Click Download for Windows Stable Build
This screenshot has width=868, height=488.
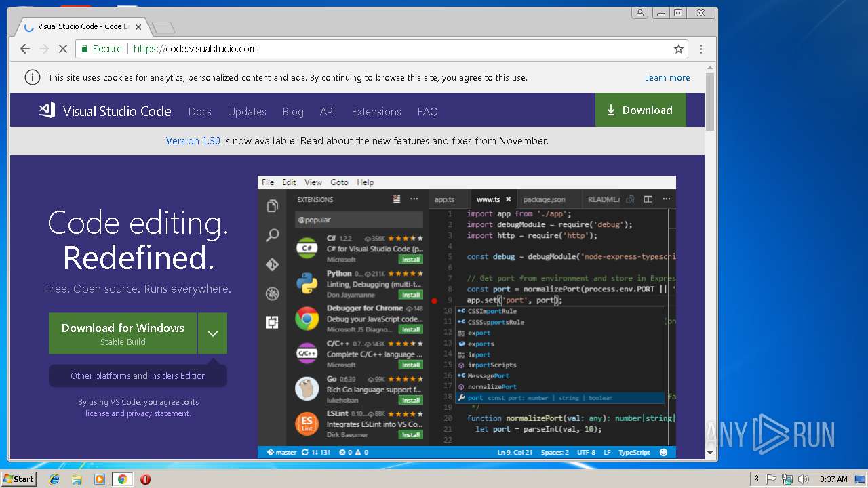(123, 333)
